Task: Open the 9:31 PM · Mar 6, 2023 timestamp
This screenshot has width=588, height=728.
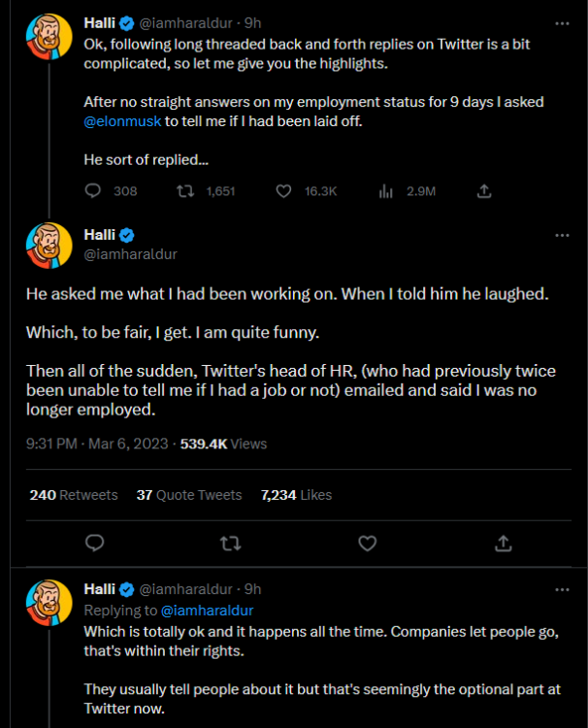Action: pos(99,444)
